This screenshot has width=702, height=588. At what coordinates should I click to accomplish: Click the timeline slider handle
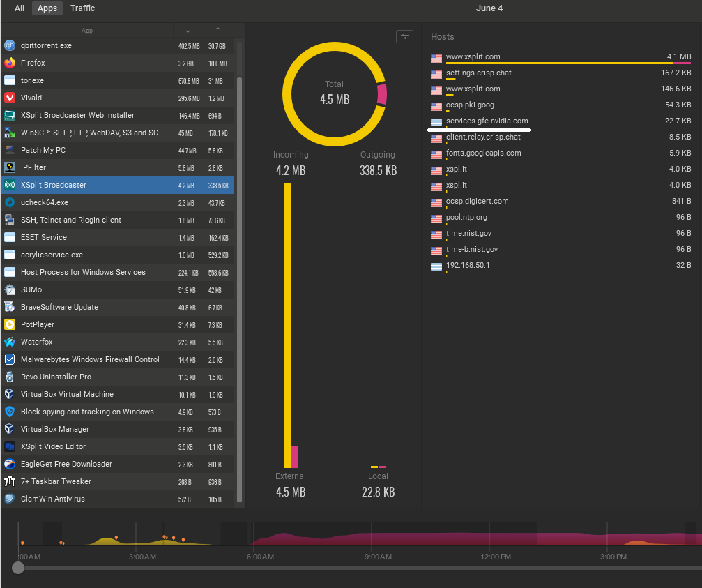pyautogui.click(x=18, y=568)
